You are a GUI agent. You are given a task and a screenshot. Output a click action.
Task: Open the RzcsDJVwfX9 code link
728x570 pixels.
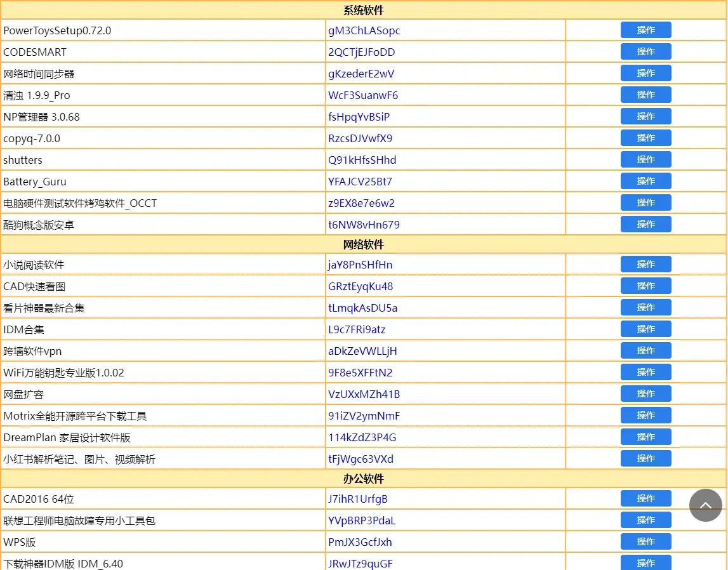360,138
